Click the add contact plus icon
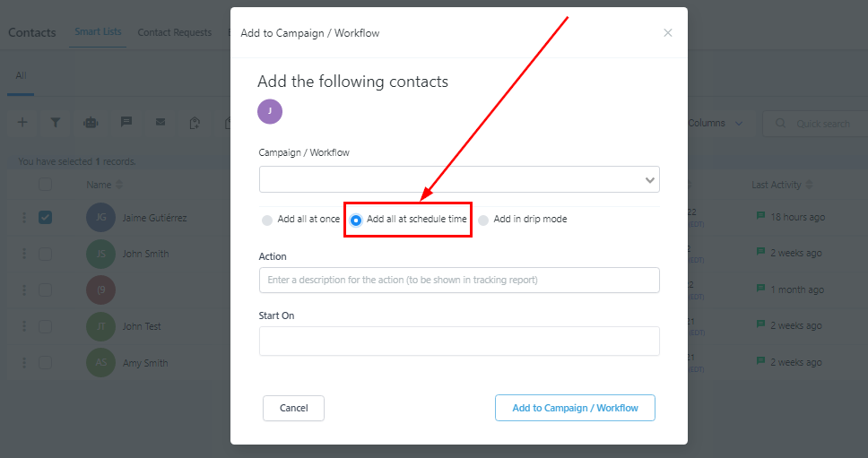 (x=22, y=123)
